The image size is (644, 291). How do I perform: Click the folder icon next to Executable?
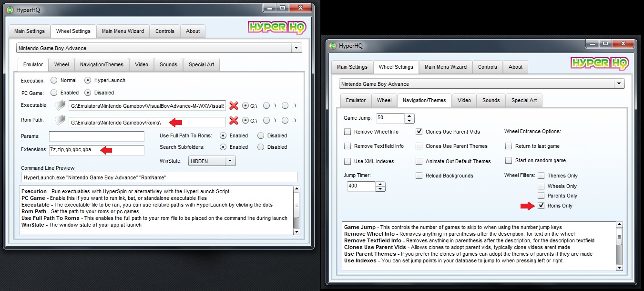coord(60,105)
